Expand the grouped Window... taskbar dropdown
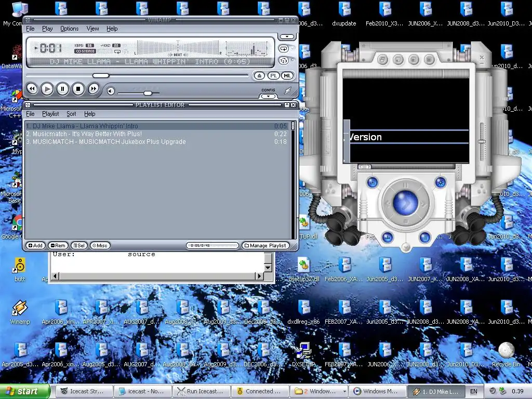 tap(344, 391)
